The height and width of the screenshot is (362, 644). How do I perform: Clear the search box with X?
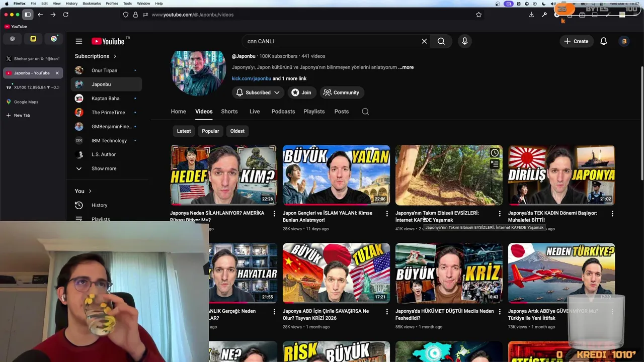tap(424, 41)
